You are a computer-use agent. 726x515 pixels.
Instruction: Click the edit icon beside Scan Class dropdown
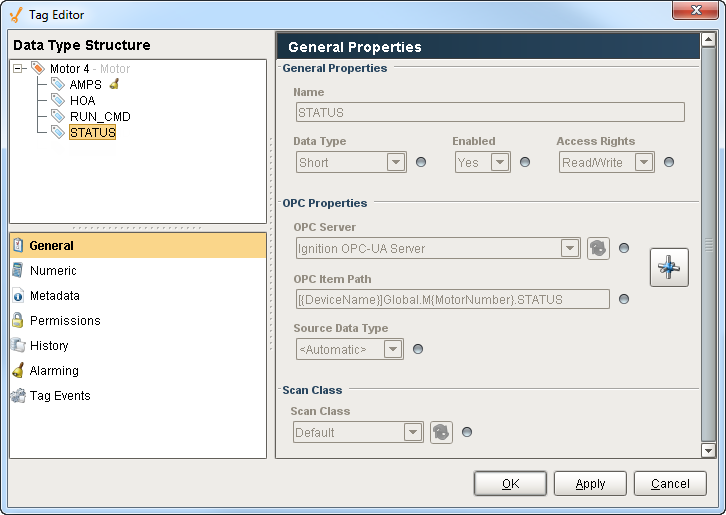click(x=441, y=432)
